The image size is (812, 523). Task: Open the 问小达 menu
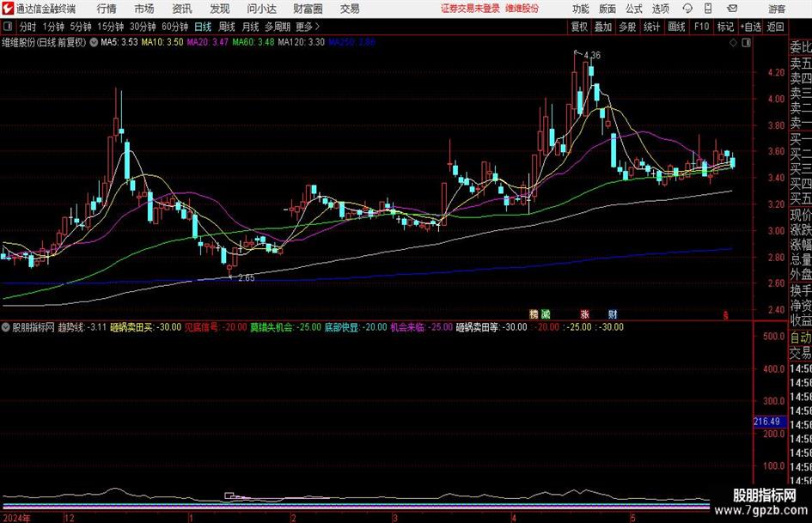(x=261, y=9)
